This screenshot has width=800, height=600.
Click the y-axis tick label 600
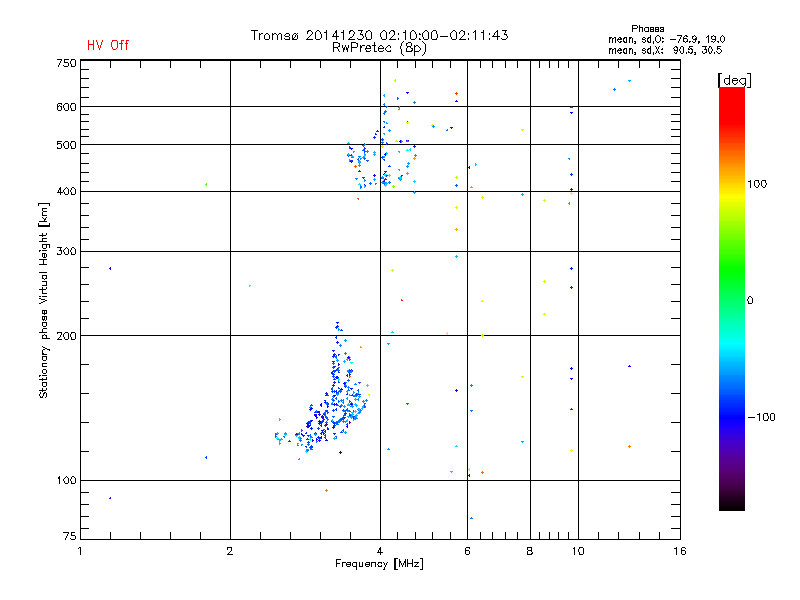[x=66, y=107]
